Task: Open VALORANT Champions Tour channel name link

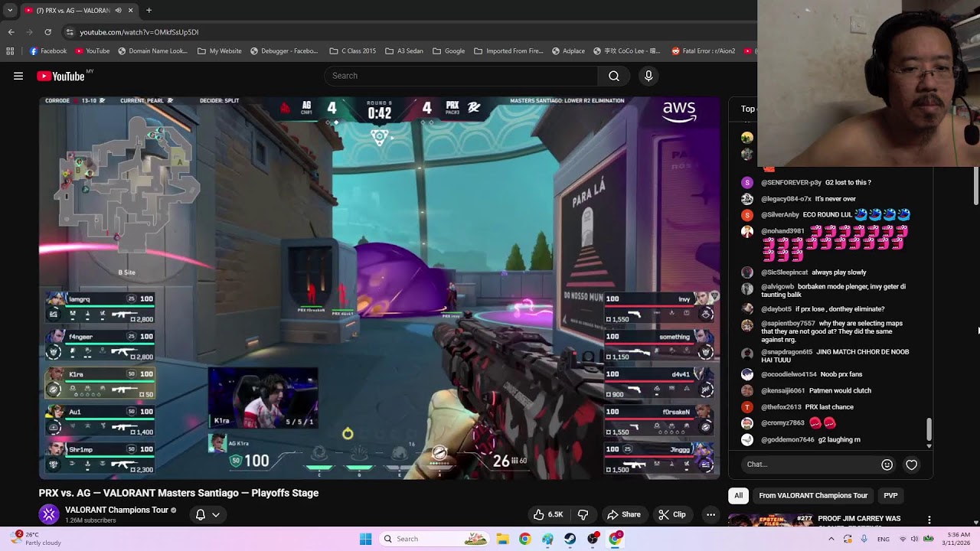Action: [x=116, y=510]
